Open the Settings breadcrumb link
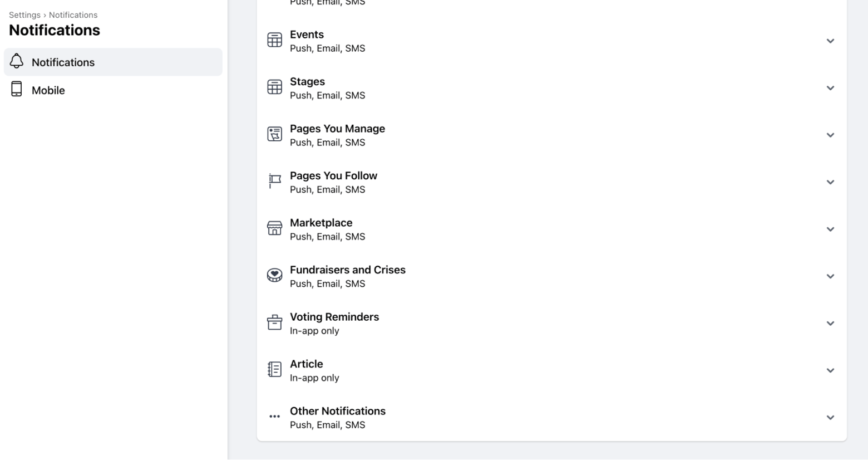This screenshot has width=868, height=460. tap(24, 14)
